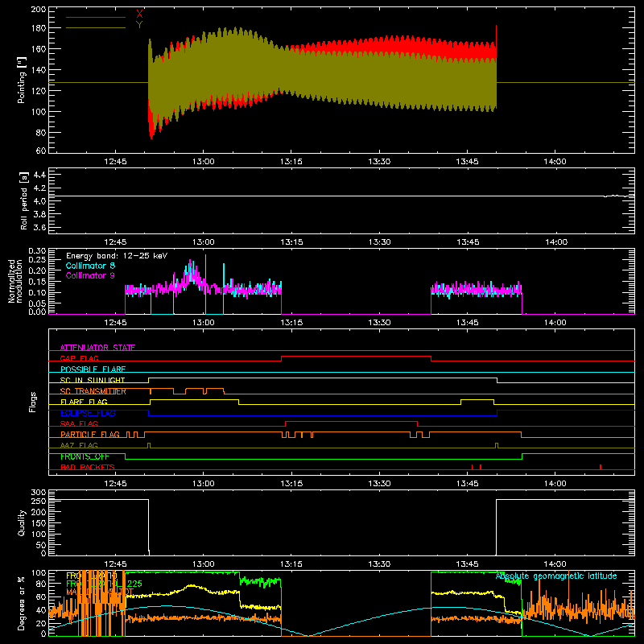Click the SAA_FLAG label
This screenshot has width=644, height=644.
(x=79, y=423)
